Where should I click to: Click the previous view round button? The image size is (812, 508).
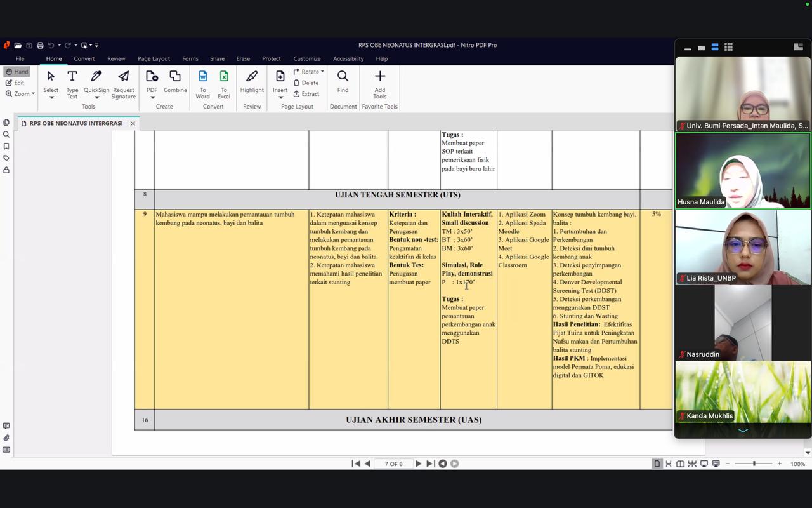point(443,464)
